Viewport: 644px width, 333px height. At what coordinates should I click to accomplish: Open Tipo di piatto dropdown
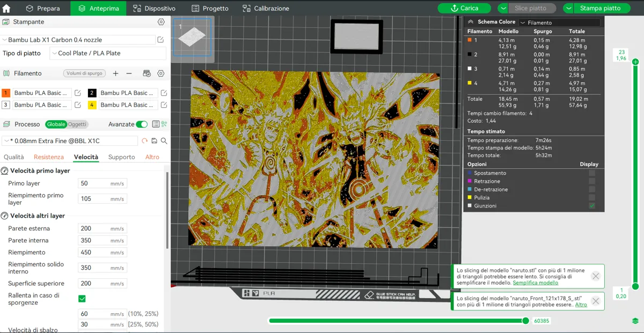tap(108, 53)
